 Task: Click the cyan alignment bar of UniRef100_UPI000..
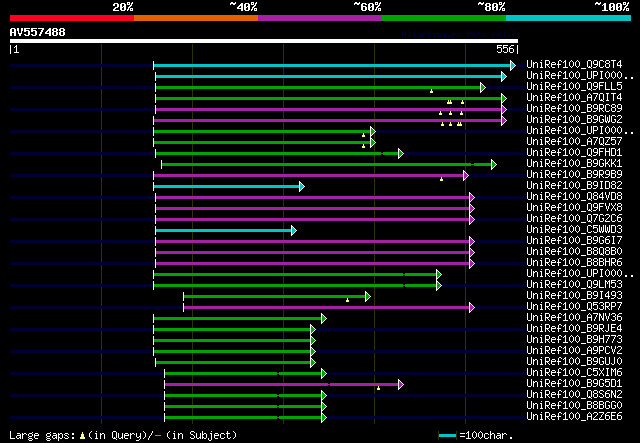pyautogui.click(x=328, y=76)
